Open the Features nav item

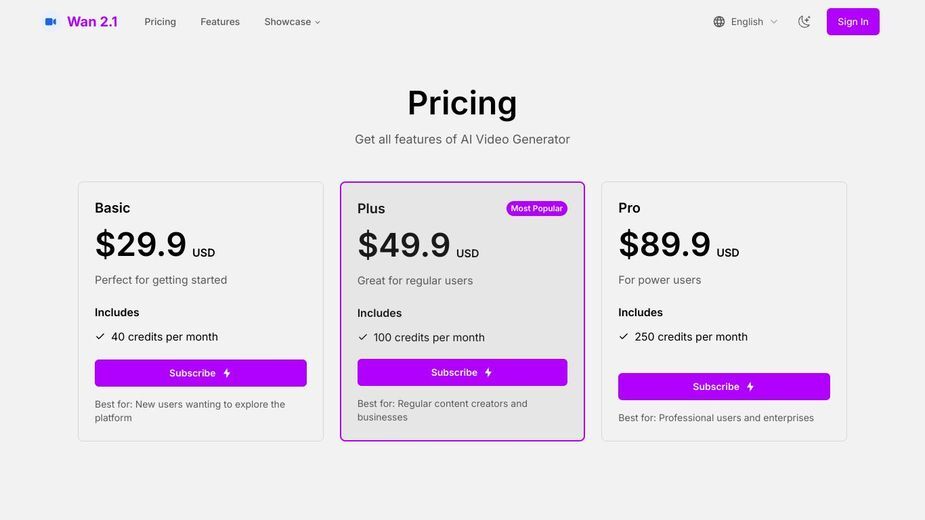tap(220, 22)
